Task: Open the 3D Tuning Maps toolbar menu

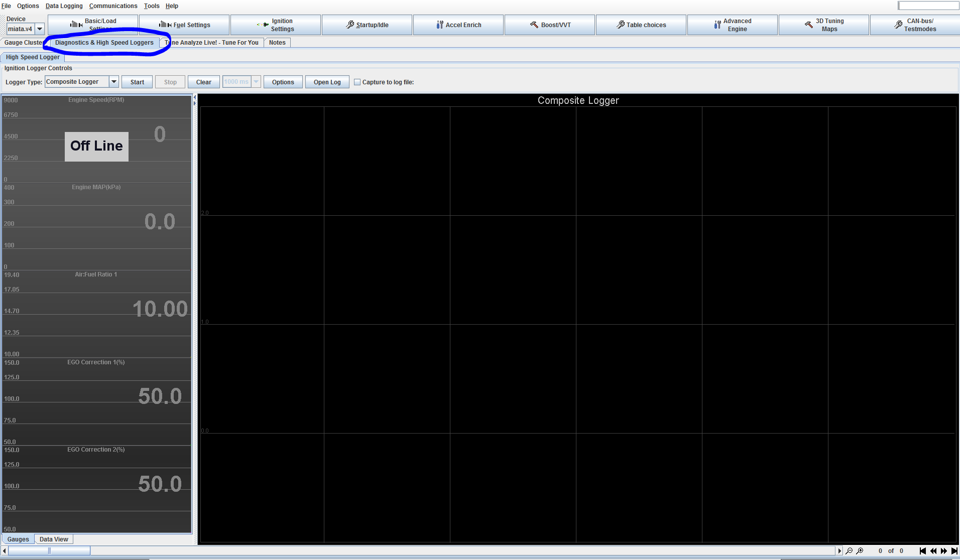Action: (824, 25)
